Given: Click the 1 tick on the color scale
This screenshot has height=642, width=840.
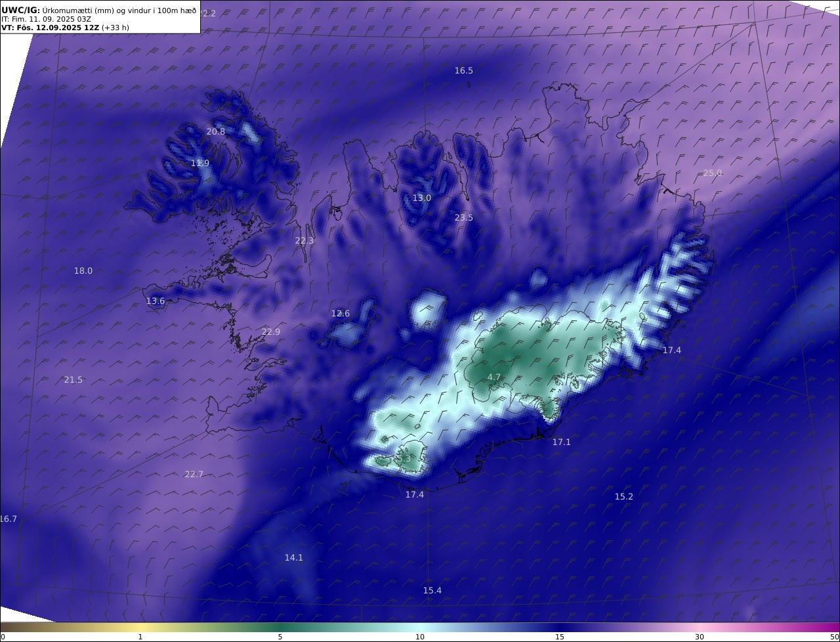Looking at the screenshot, I should click(140, 637).
